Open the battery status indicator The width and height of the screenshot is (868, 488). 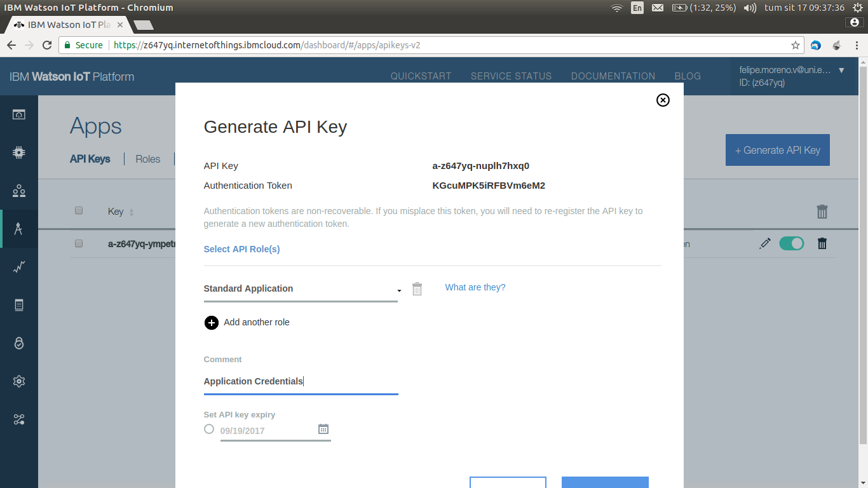click(703, 8)
